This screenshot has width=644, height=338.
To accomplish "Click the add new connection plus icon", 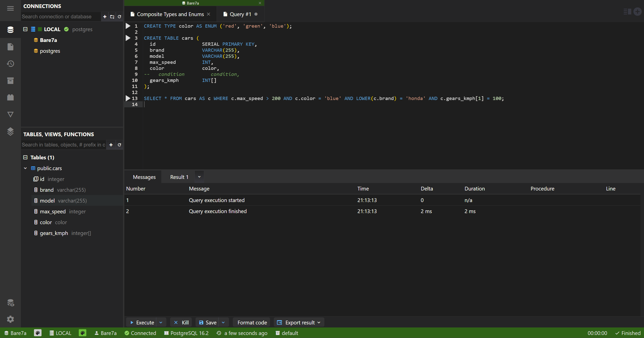I will pyautogui.click(x=105, y=17).
